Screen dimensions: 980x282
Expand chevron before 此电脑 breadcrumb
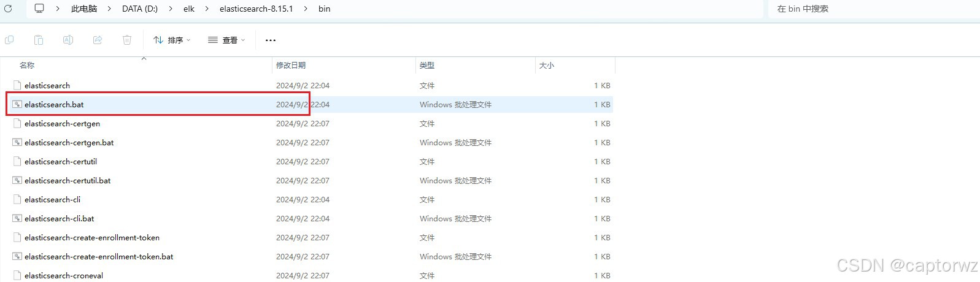coord(58,9)
